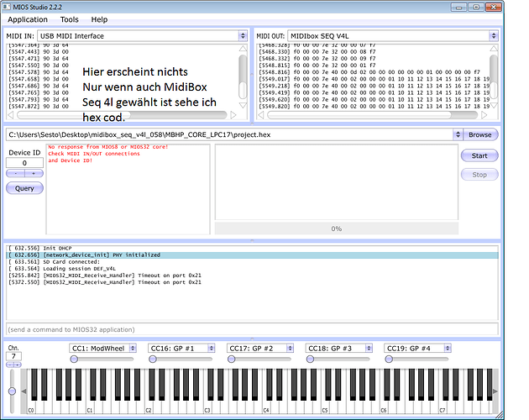The width and height of the screenshot is (529, 420).
Task: Click MIDI IN horizontal scroll-right arrow
Action: coord(233,115)
